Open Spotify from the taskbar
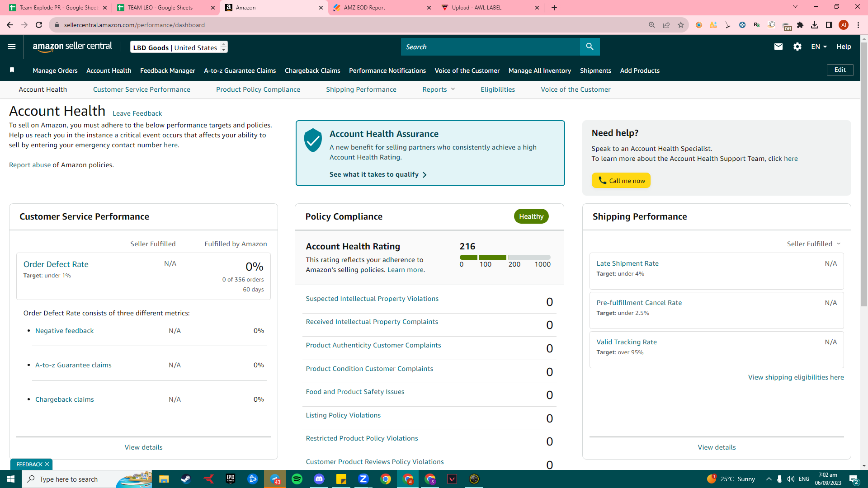This screenshot has width=868, height=488. click(297, 479)
